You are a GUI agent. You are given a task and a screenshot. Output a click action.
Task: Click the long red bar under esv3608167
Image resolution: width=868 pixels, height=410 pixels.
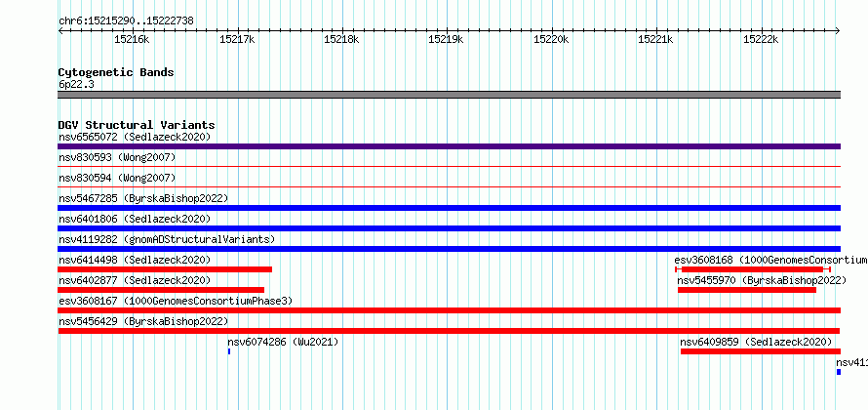[x=449, y=310]
